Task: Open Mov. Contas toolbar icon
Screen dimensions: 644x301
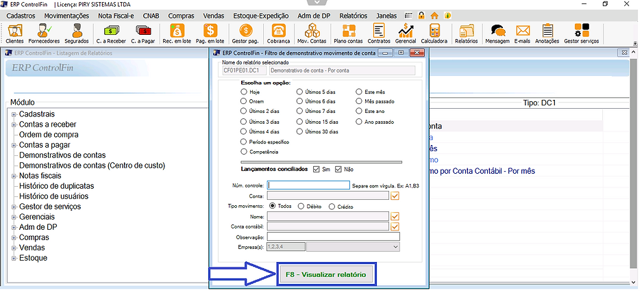Action: tap(312, 34)
